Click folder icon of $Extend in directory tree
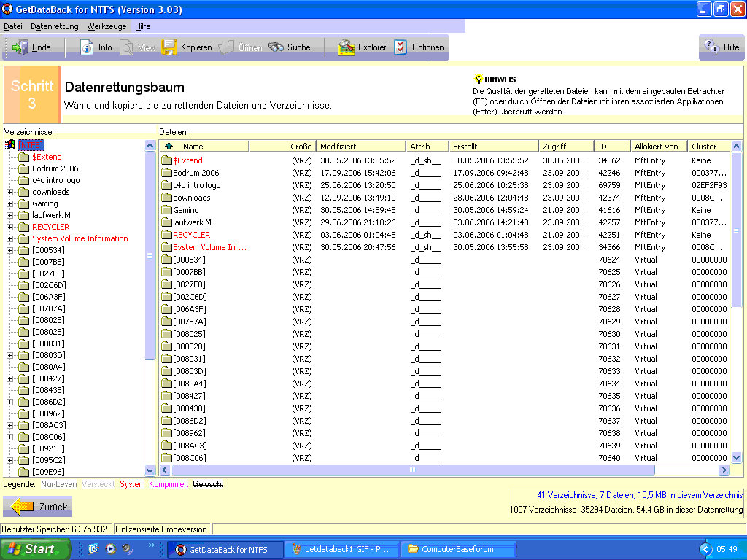 (24, 157)
